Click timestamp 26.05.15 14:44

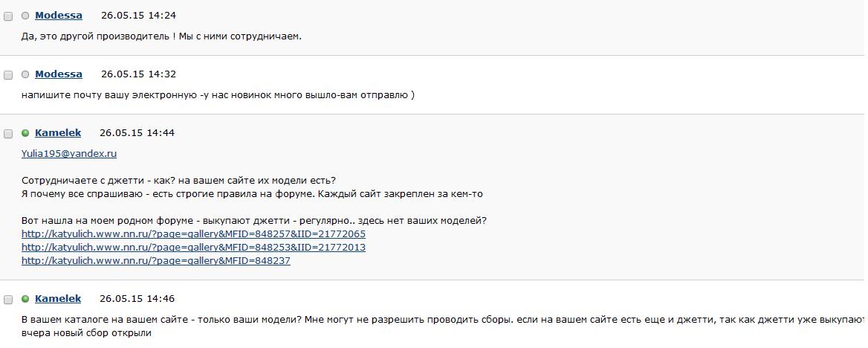pos(137,132)
